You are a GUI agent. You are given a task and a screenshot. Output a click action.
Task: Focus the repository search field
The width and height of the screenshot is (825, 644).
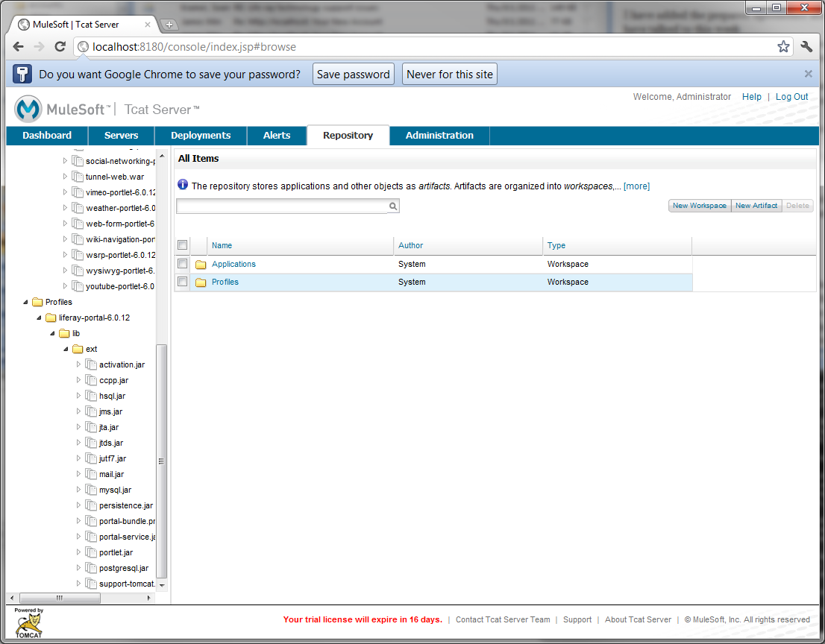283,206
